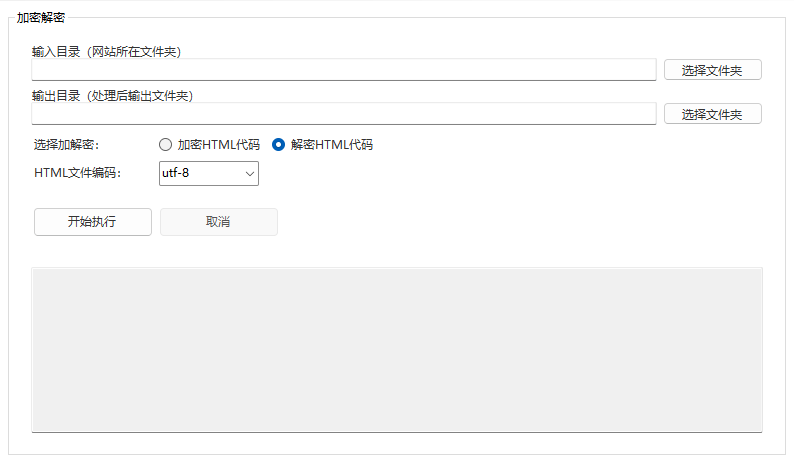794x459 pixels.
Task: Click the 加密HTML代码 option label text
Action: point(218,144)
